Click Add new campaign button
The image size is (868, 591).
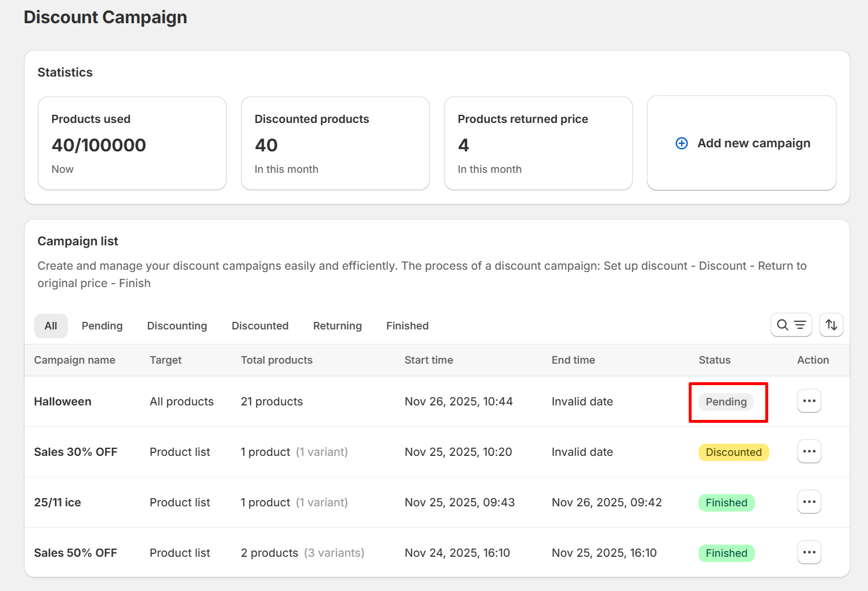click(x=753, y=143)
